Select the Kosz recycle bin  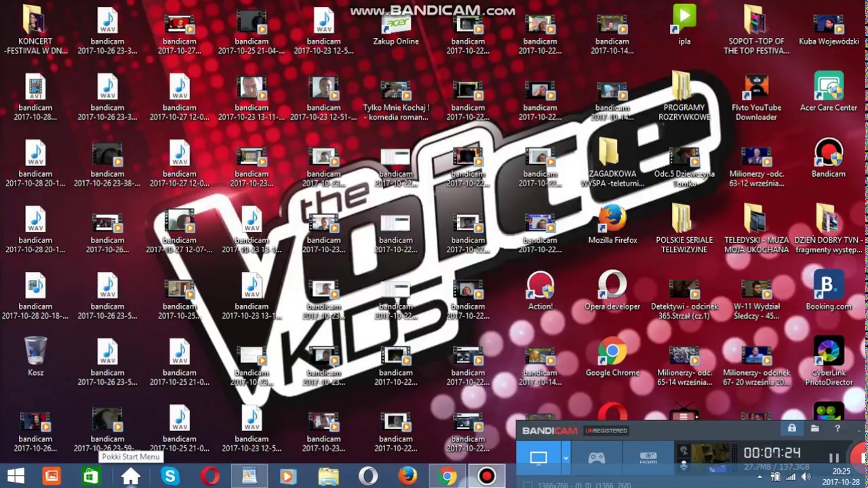[35, 358]
